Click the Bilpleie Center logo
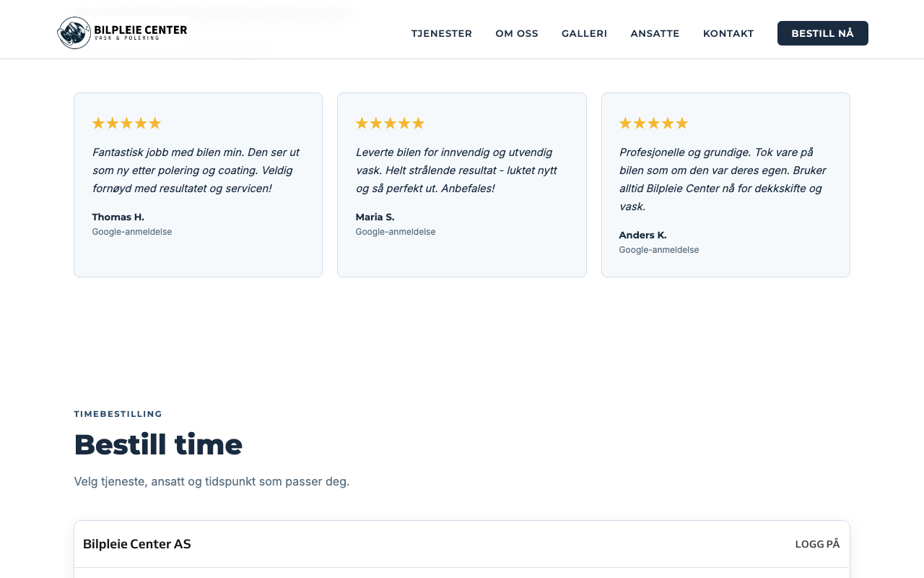Image resolution: width=924 pixels, height=578 pixels. tap(122, 33)
